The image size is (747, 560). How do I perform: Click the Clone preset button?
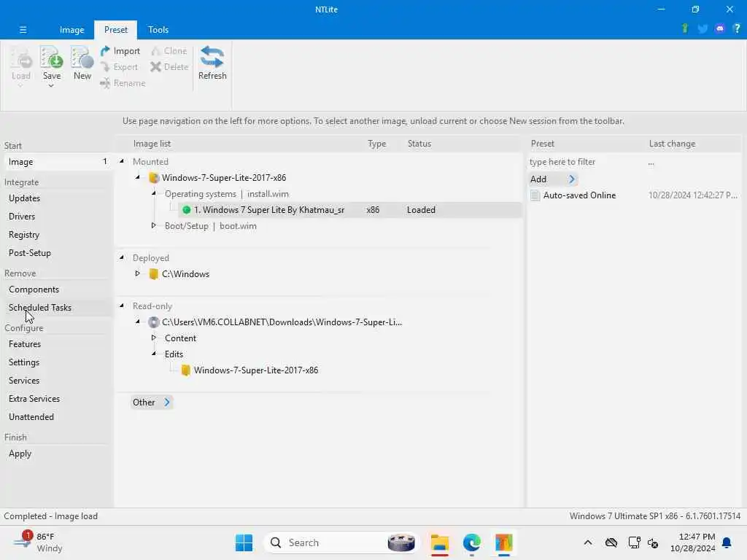[169, 51]
